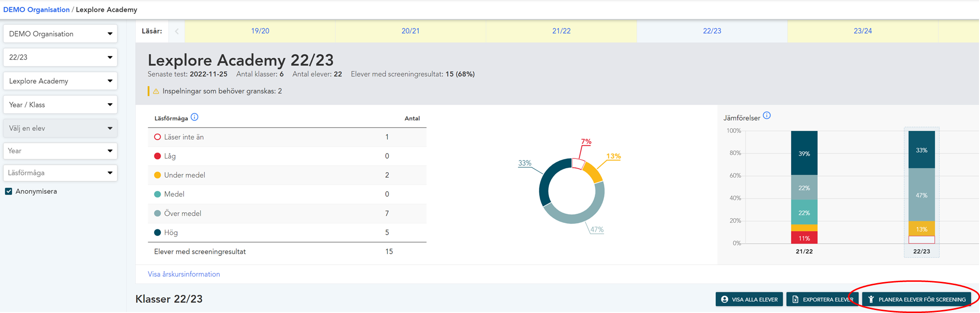Click the 33% label beside the donut chart

[x=525, y=163]
